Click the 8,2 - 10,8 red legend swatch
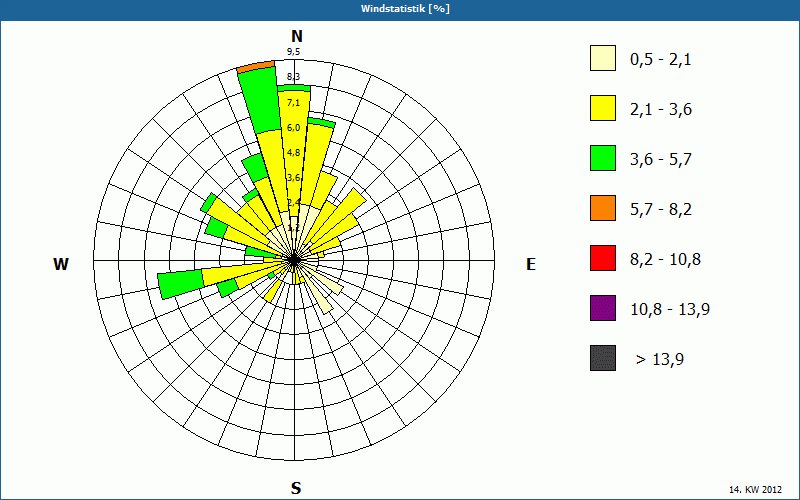The width and height of the screenshot is (800, 500). (x=603, y=258)
